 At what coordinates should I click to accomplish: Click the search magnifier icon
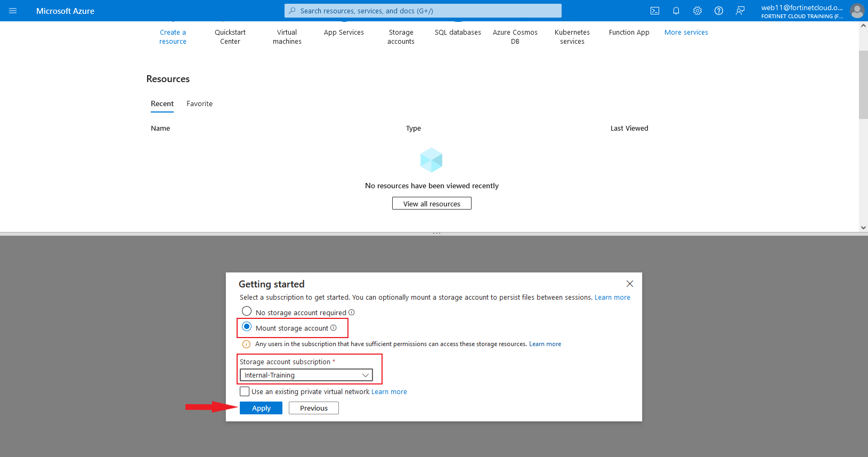pos(292,11)
